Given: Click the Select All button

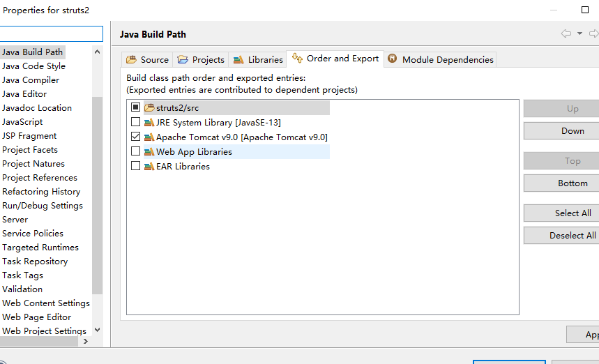Looking at the screenshot, I should pos(561,213).
